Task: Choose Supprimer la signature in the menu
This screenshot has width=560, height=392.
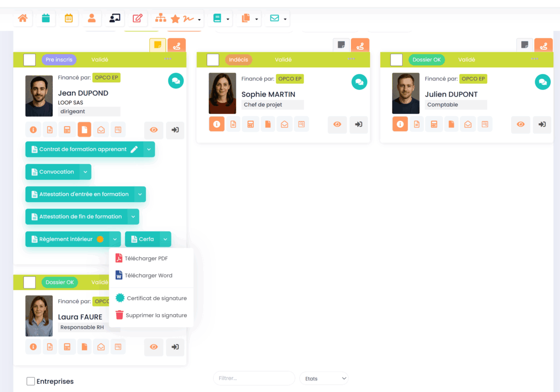Action: (x=156, y=315)
